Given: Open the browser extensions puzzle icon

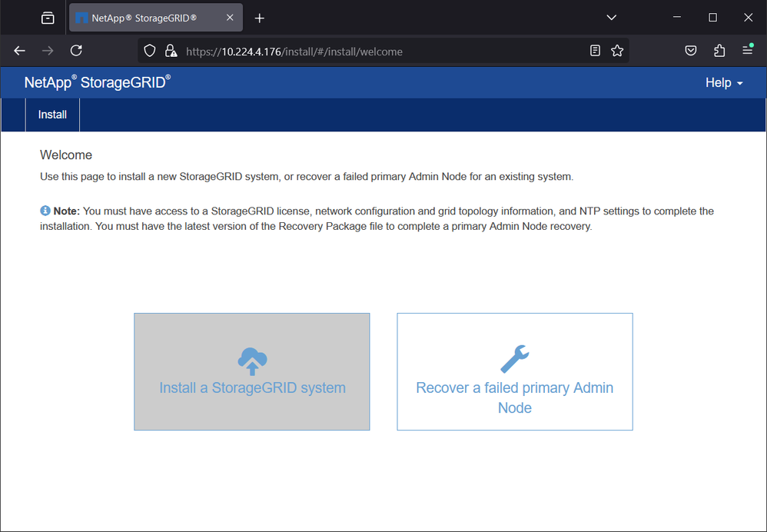Looking at the screenshot, I should coord(719,51).
